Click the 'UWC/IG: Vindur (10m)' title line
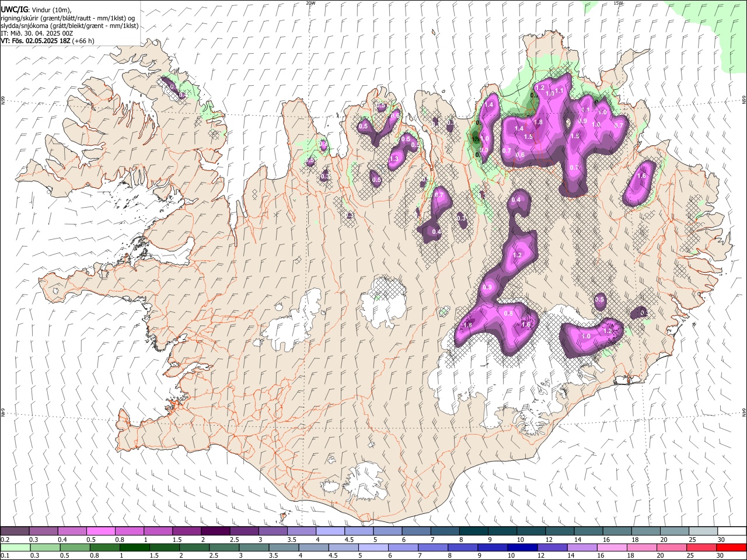Screen dimensions: 747x560 pyautogui.click(x=35, y=10)
